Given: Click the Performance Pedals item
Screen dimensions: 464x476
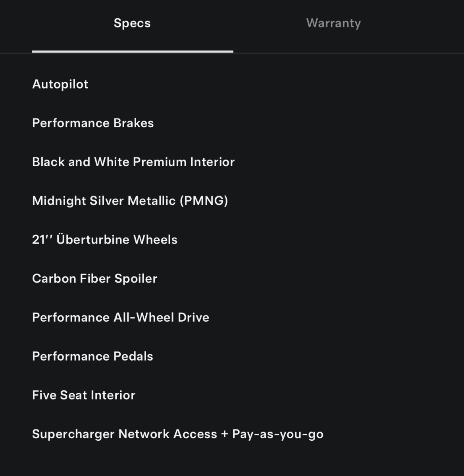Looking at the screenshot, I should pos(92,356).
